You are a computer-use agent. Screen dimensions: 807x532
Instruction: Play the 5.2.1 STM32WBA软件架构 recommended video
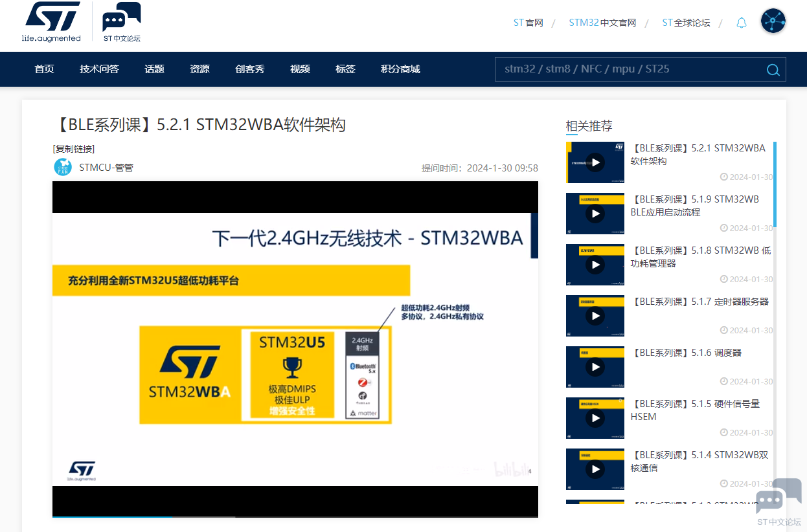[595, 162]
